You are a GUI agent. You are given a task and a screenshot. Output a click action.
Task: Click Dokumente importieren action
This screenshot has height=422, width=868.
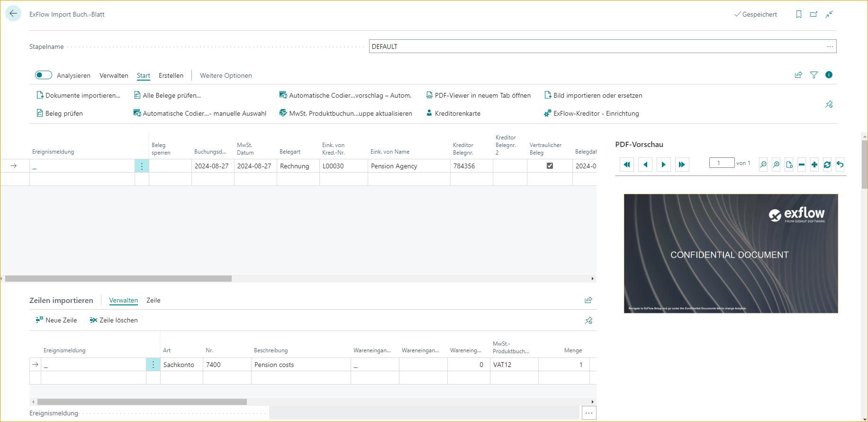coord(79,95)
